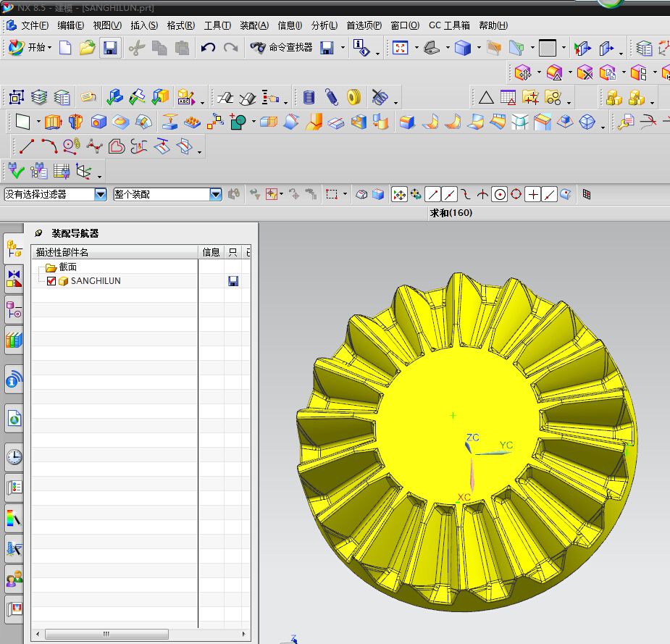Click the Open folder icon
This screenshot has height=644, width=670.
(x=87, y=48)
